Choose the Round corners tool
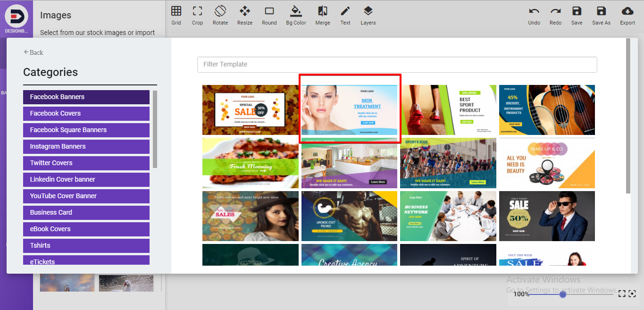644x310 pixels. click(x=269, y=15)
